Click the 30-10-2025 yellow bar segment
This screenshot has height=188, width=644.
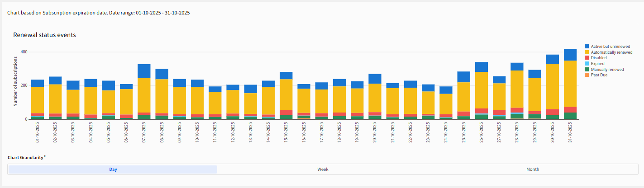[553, 86]
